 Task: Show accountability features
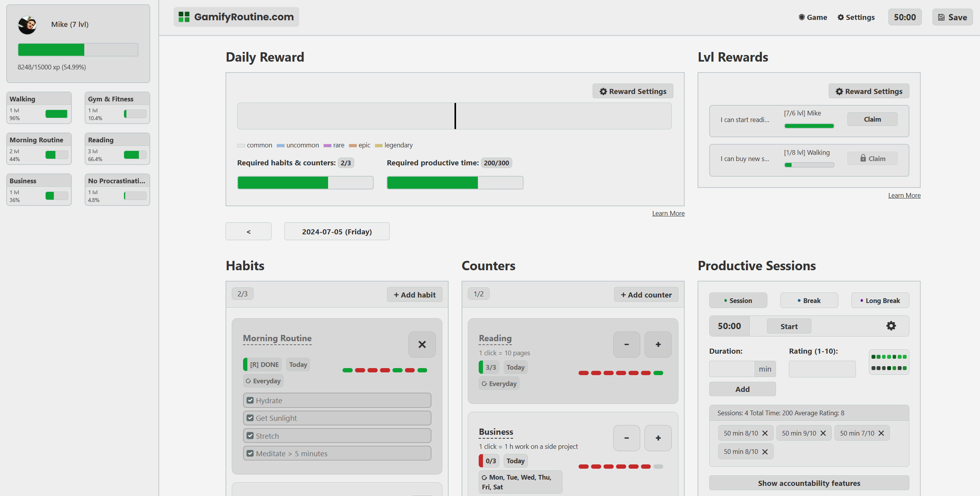click(x=809, y=483)
